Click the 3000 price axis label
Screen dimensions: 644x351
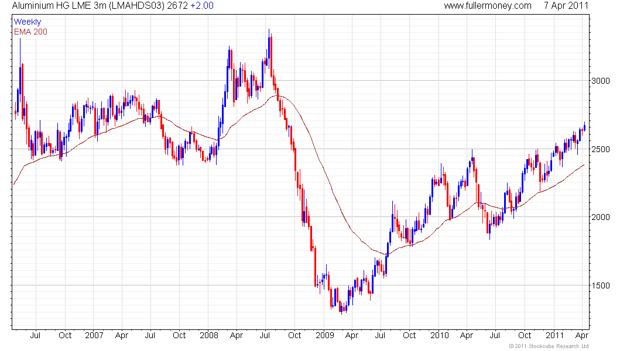coord(601,81)
